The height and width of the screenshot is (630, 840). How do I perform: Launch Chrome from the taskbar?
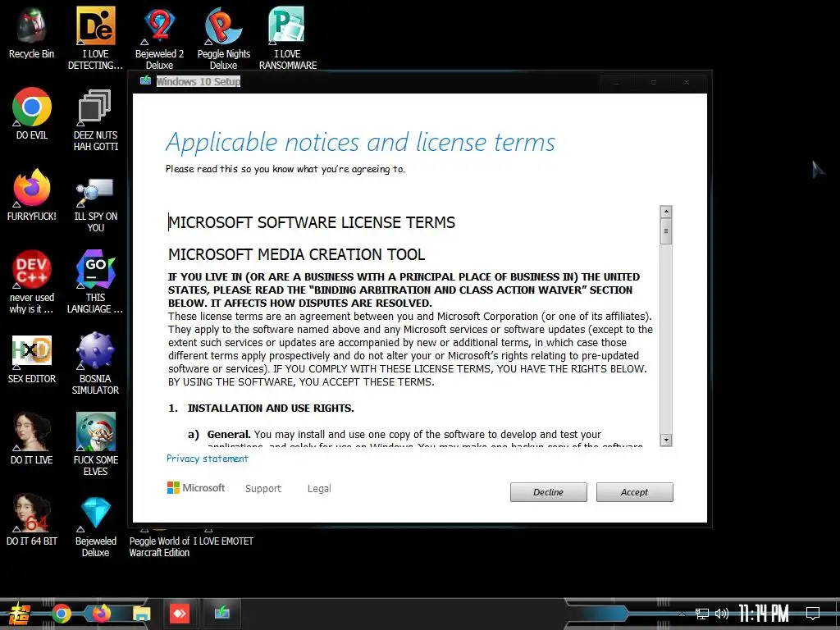[61, 614]
